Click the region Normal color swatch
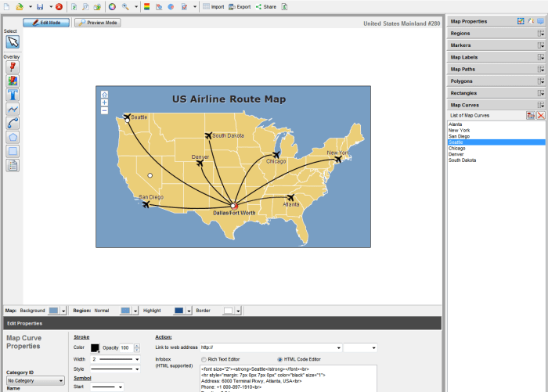This screenshot has height=392, width=548. click(125, 311)
